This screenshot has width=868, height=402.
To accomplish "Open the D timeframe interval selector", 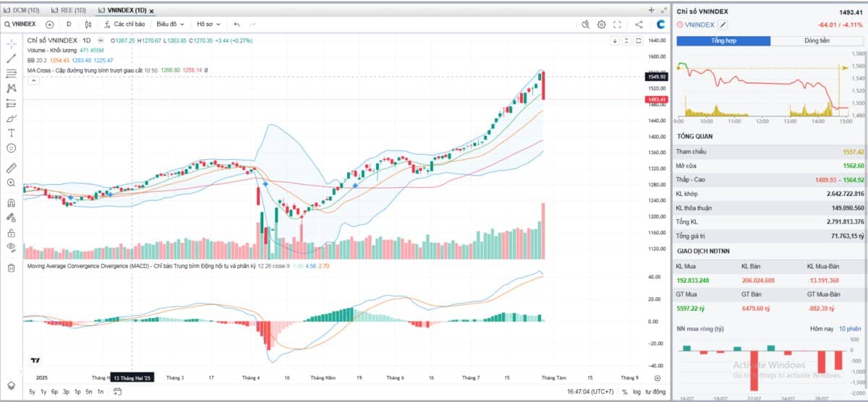I will point(69,24).
